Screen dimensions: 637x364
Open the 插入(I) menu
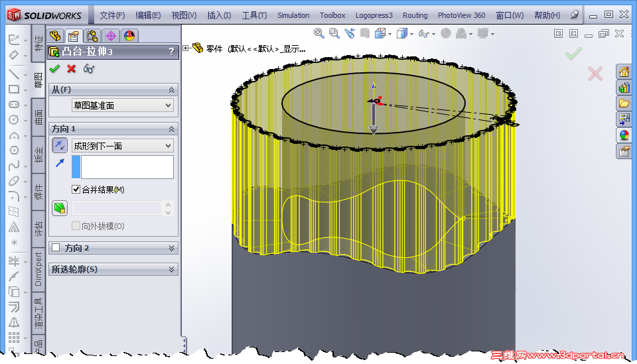coord(219,15)
